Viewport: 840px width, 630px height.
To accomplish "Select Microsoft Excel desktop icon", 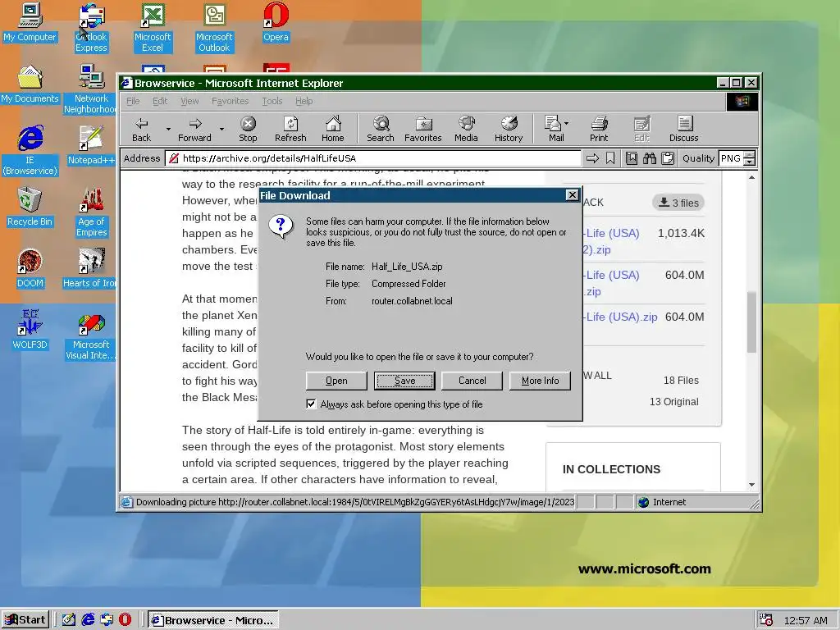I will coord(153,28).
